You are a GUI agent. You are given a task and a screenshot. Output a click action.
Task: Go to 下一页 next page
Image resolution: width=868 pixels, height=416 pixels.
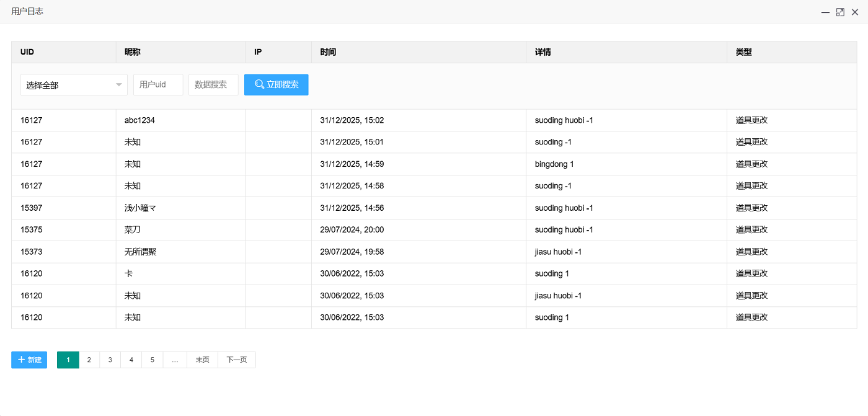coord(237,360)
